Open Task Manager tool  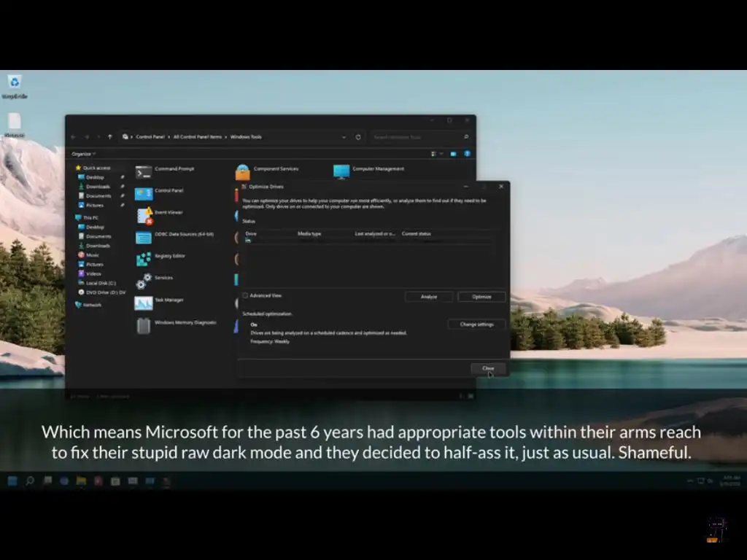tap(159, 302)
